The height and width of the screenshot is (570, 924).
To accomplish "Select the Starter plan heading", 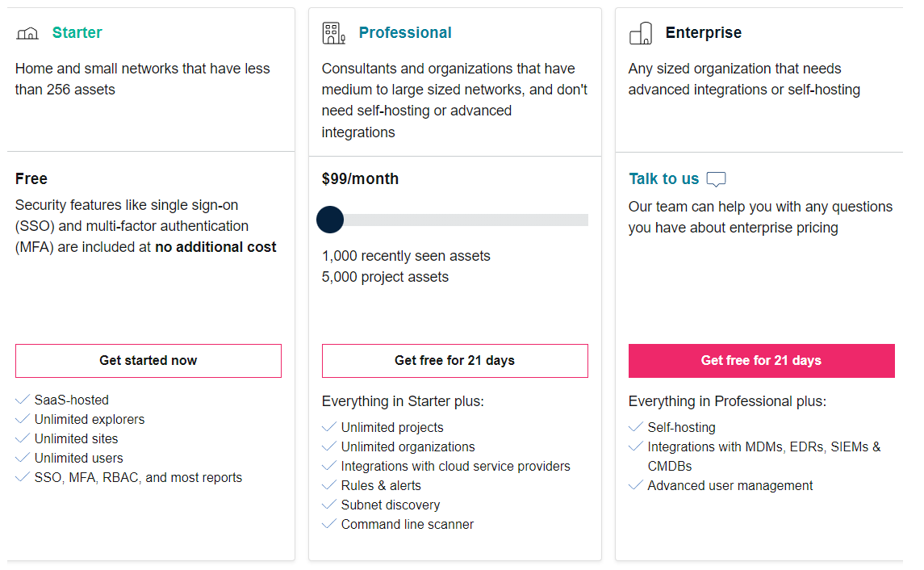I will click(x=77, y=32).
